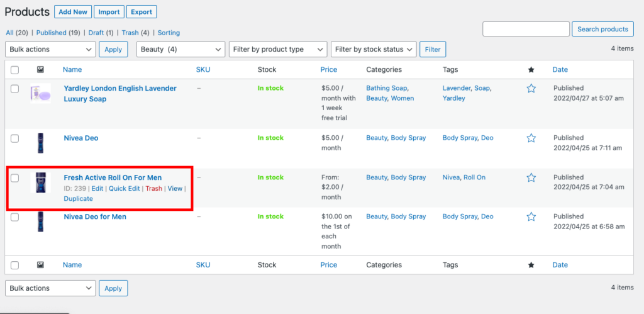Click image column icon in table footer
644x314 pixels.
coord(40,265)
